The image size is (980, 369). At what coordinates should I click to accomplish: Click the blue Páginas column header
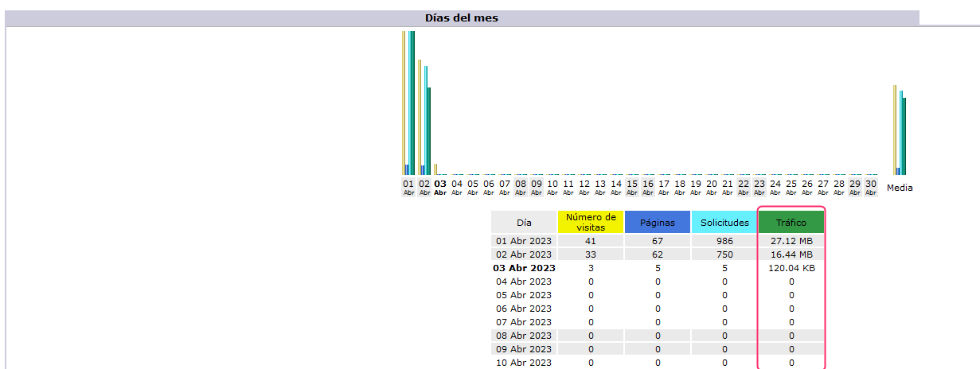(658, 223)
